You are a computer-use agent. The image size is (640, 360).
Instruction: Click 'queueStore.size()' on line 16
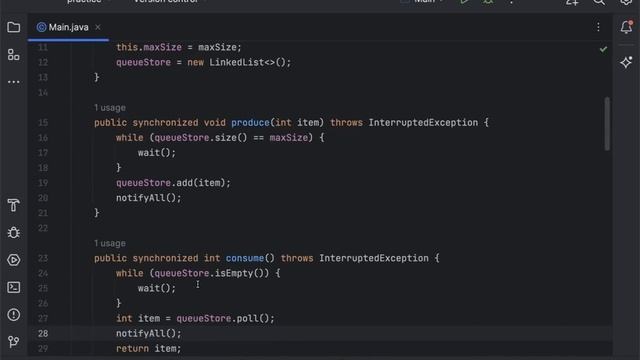point(201,138)
